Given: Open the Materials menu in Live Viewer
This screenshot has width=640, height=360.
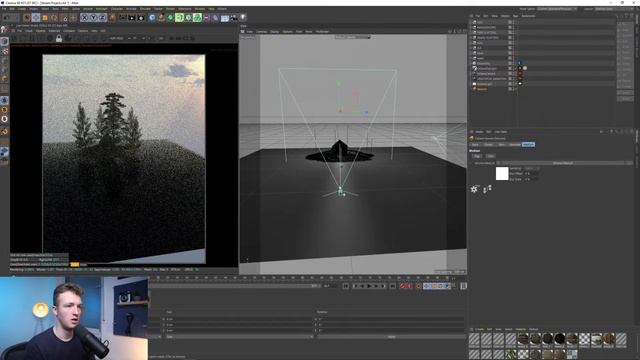Looking at the screenshot, I should (54, 31).
